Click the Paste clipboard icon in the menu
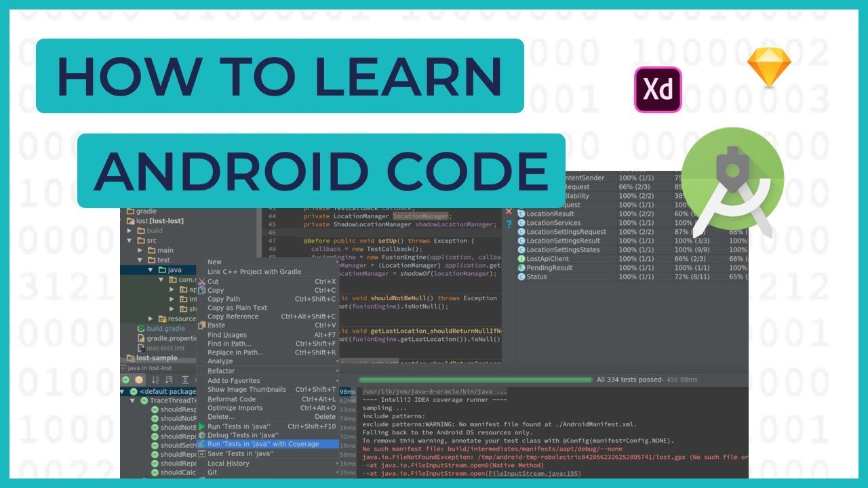Screen dimensions: 868x488 click(201, 325)
